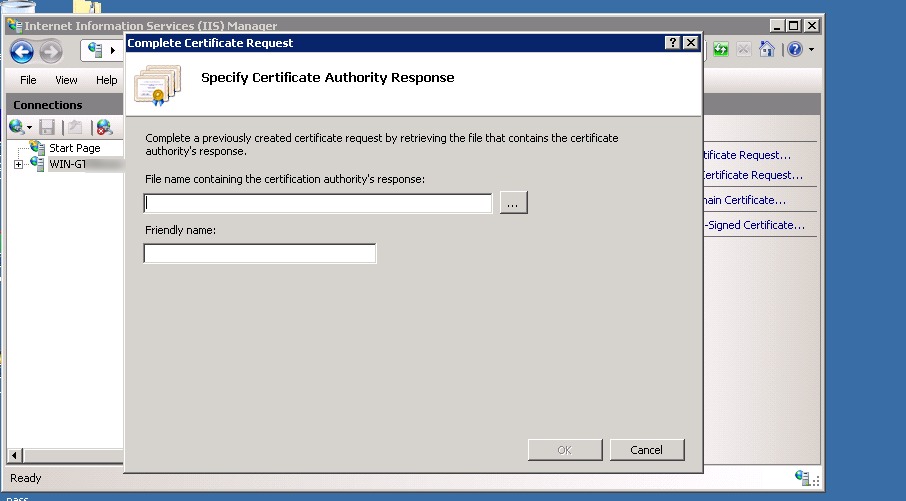906x501 pixels.
Task: Click the Create Self-Signed Certificate action link
Action: click(x=754, y=225)
